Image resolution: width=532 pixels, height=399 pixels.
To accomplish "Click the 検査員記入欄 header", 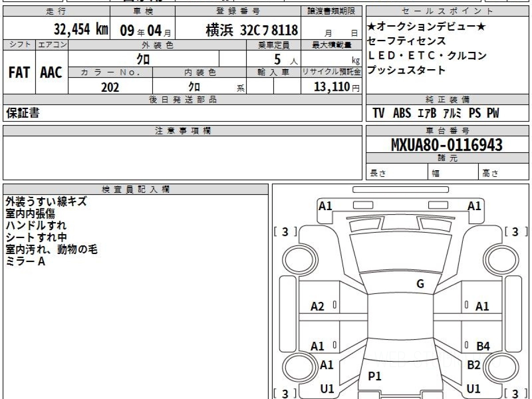I will 136,189.
